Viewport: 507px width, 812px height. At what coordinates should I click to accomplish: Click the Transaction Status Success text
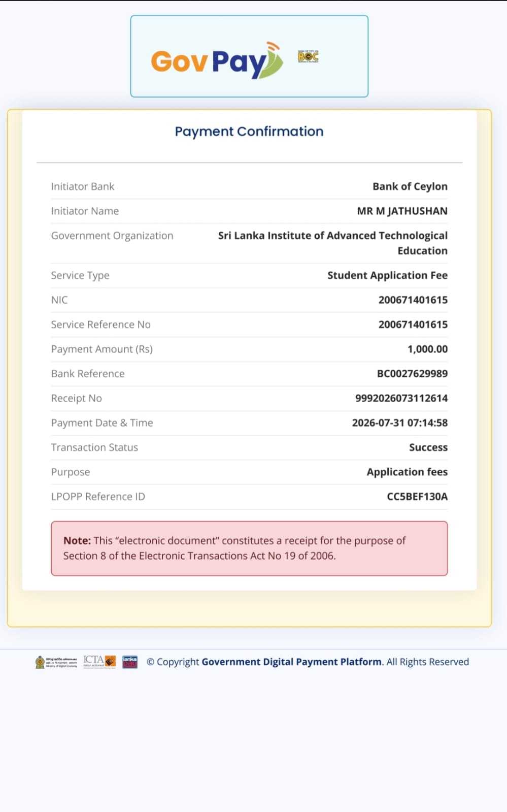point(428,447)
